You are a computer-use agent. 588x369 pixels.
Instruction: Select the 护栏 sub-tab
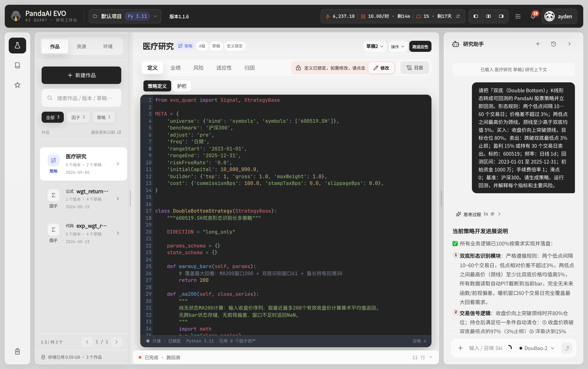182,86
